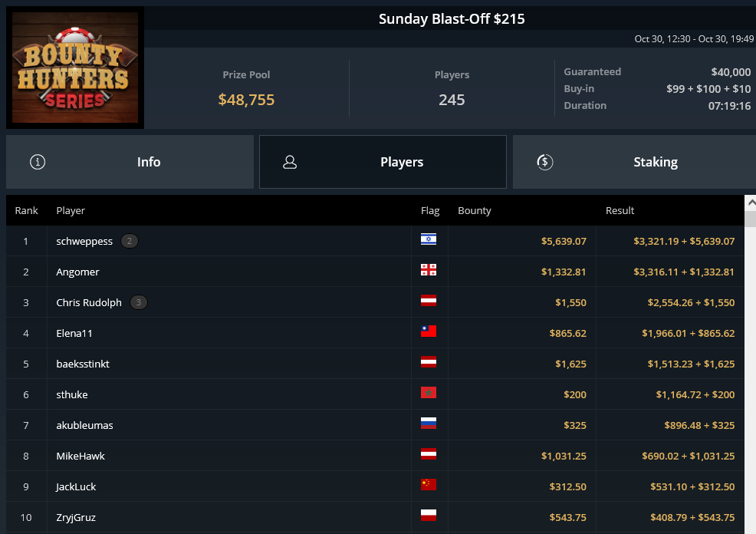Image resolution: width=756 pixels, height=534 pixels.
Task: Sort by the Bounty column header
Action: click(x=475, y=211)
